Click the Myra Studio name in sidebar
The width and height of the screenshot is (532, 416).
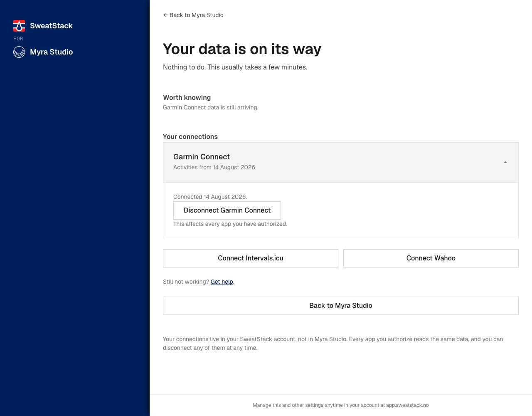pos(52,52)
